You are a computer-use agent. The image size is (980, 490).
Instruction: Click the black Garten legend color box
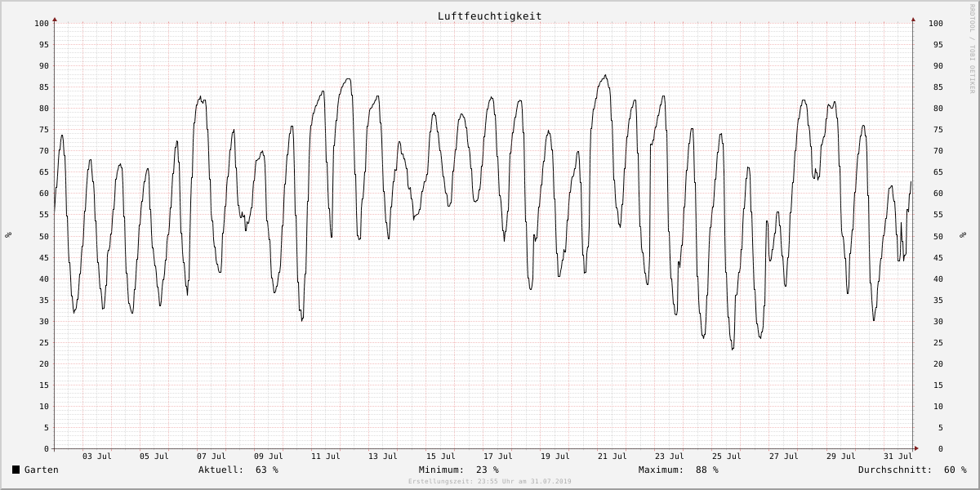(16, 470)
